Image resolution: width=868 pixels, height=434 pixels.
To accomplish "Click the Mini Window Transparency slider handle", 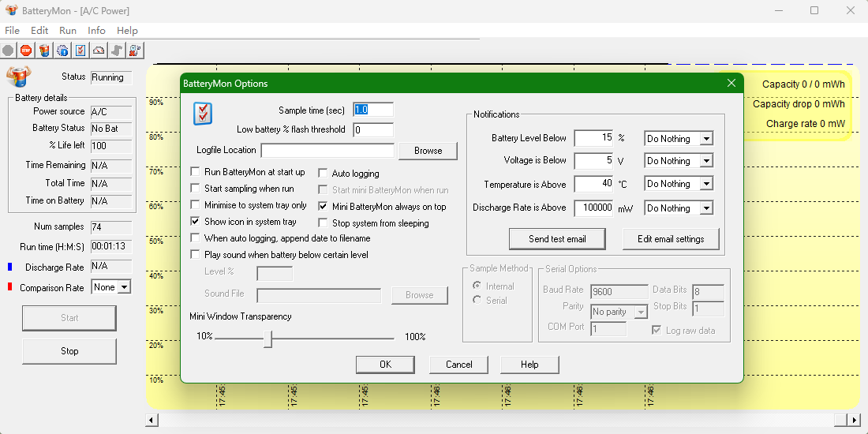I will coord(268,338).
